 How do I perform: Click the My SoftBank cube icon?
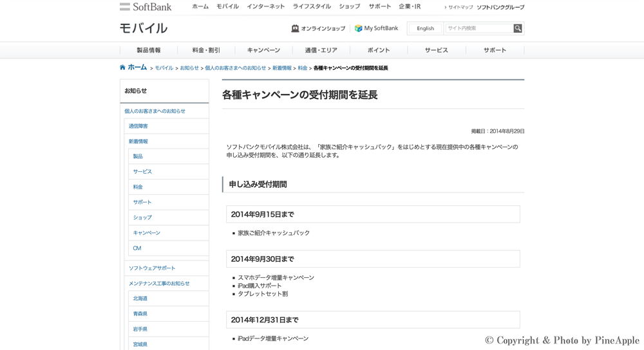point(359,28)
